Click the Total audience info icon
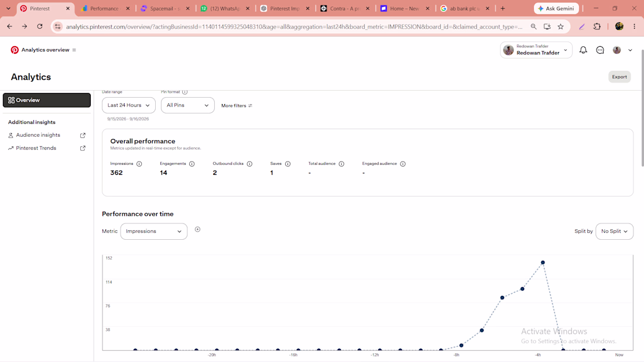Image resolution: width=644 pixels, height=362 pixels. tap(341, 164)
